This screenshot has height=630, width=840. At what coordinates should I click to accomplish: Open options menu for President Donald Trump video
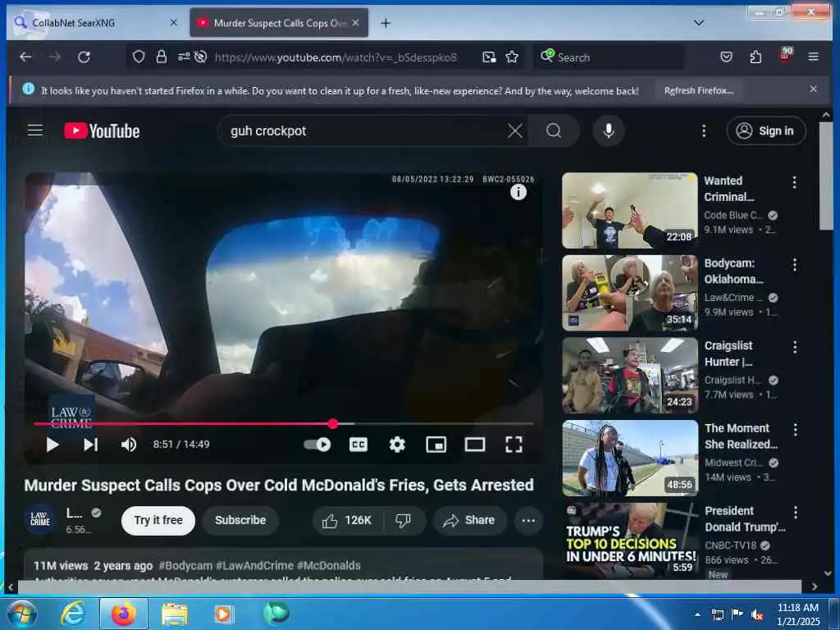(795, 512)
